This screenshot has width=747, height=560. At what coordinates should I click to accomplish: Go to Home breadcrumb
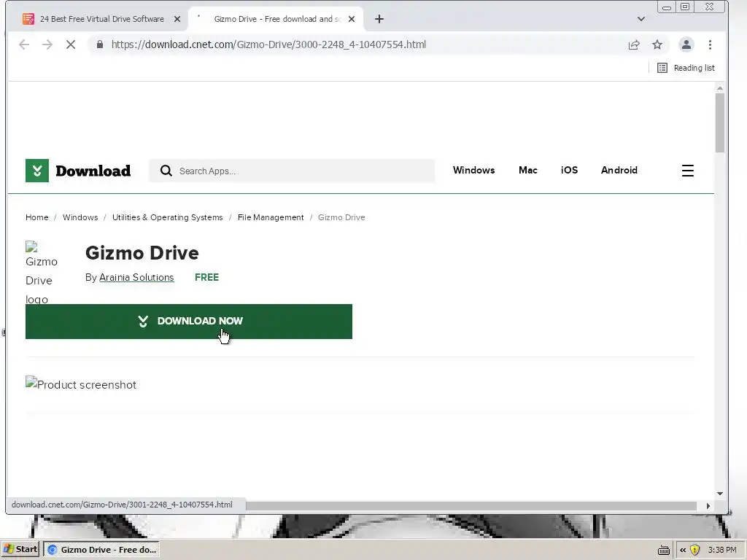pyautogui.click(x=36, y=217)
